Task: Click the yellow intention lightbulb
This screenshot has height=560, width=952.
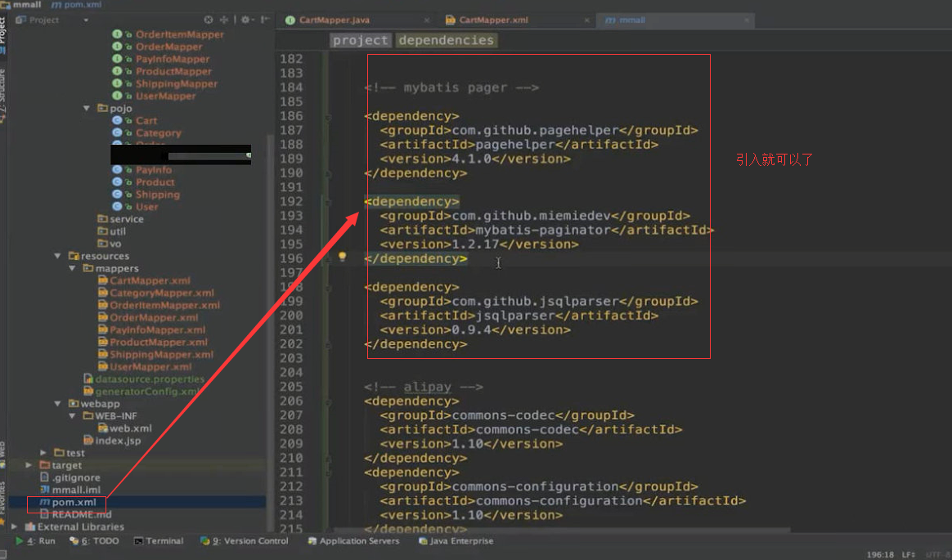Action: click(x=342, y=257)
